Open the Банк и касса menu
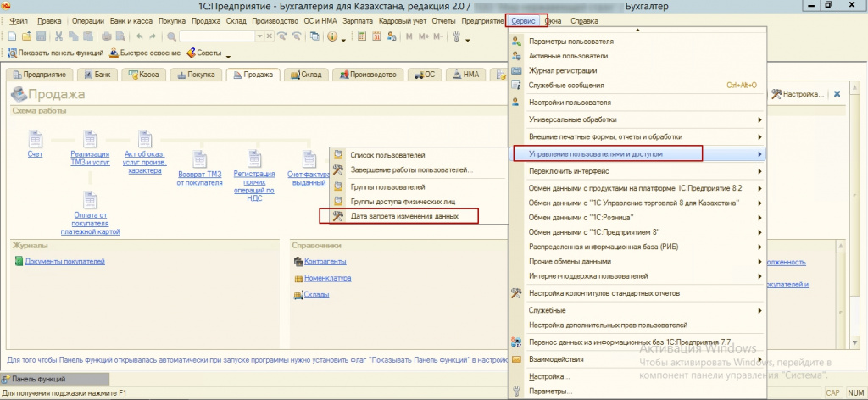The height and width of the screenshot is (400, 868). [x=130, y=21]
